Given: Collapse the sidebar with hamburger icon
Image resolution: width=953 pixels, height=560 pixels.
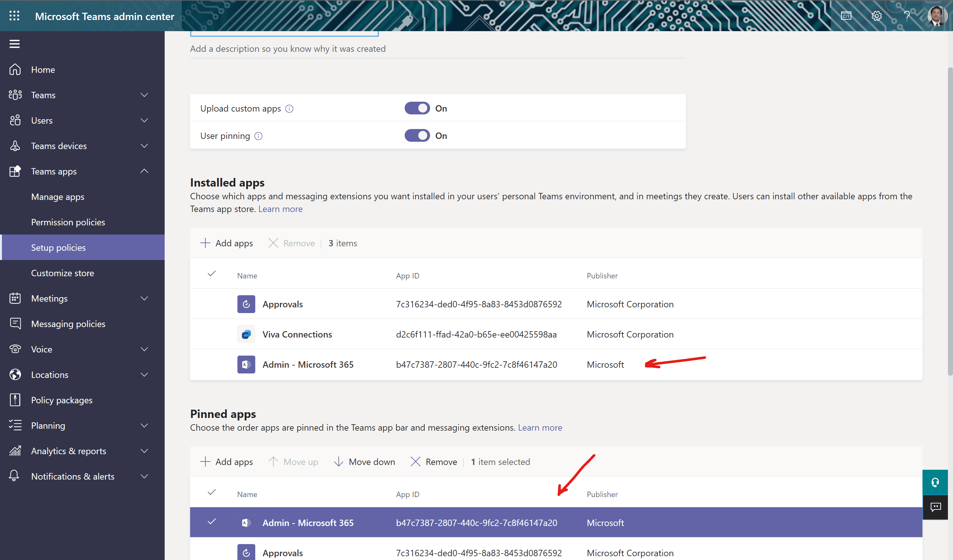Looking at the screenshot, I should 14,44.
